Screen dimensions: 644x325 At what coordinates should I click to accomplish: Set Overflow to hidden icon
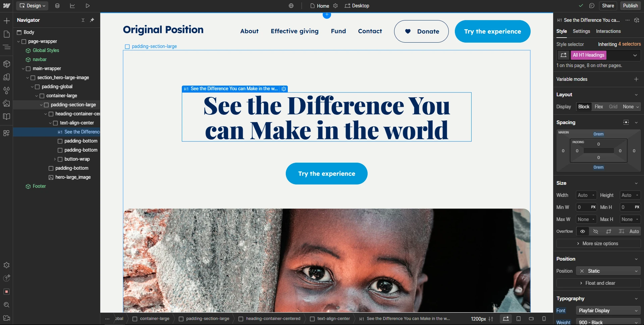pos(596,231)
